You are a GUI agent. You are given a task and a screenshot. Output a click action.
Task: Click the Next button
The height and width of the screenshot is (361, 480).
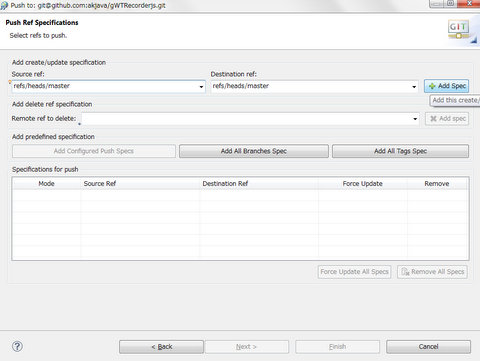click(247, 347)
